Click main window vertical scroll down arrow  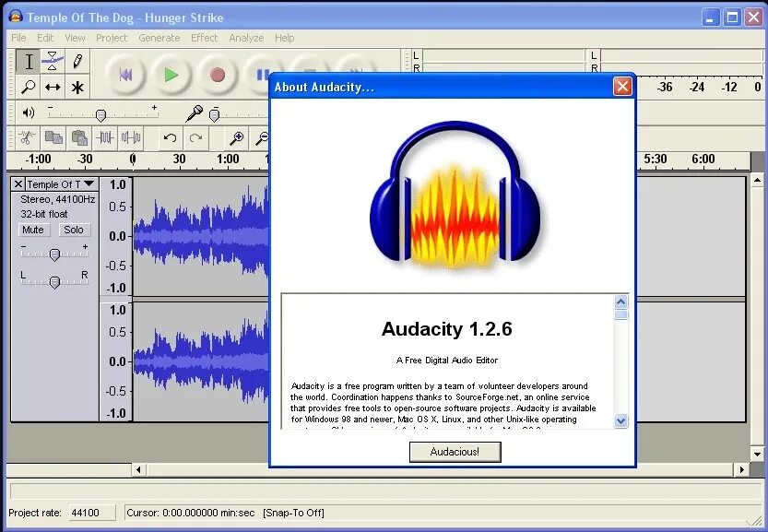(757, 455)
